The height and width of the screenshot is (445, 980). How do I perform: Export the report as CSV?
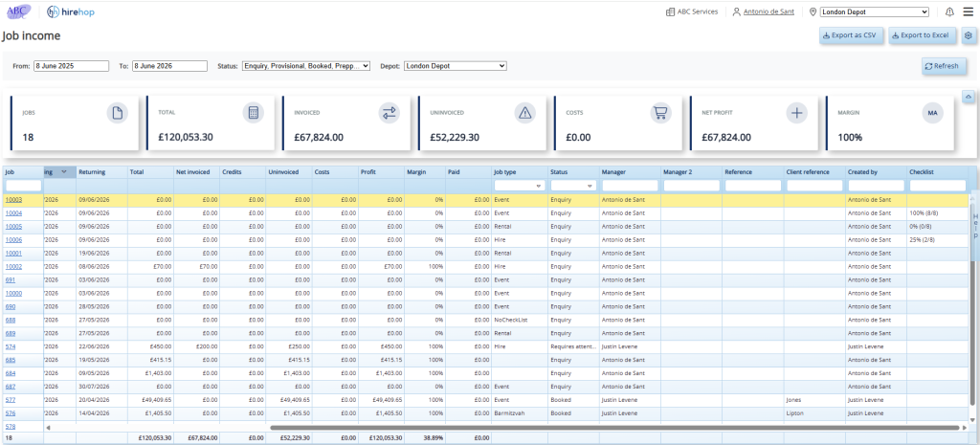(851, 35)
